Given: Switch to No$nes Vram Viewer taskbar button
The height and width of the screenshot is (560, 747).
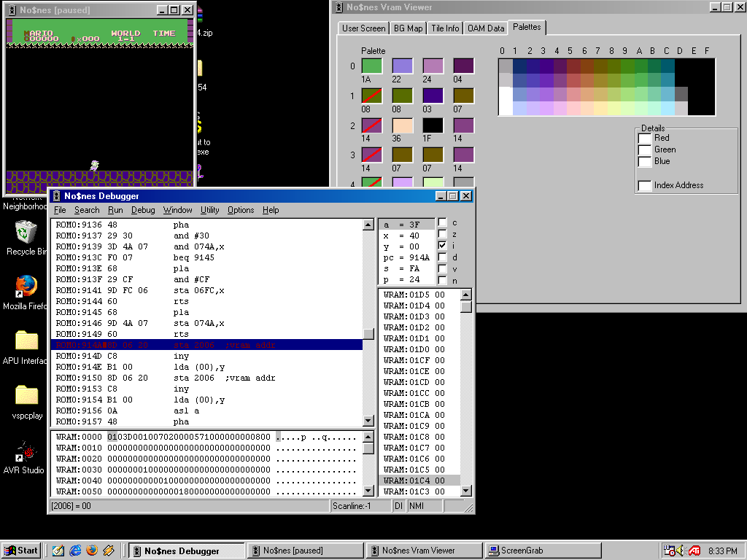Looking at the screenshot, I should coord(424,551).
